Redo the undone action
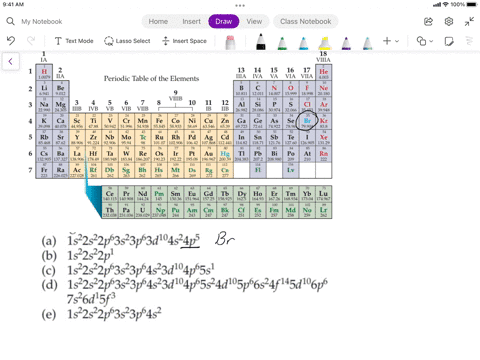480x360 pixels. tap(31, 41)
